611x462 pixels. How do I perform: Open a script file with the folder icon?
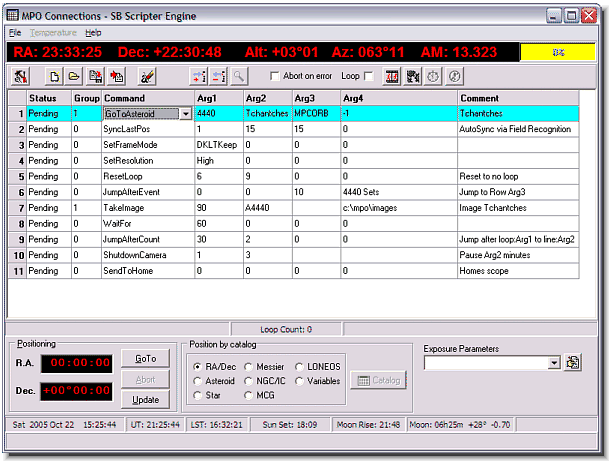74,76
